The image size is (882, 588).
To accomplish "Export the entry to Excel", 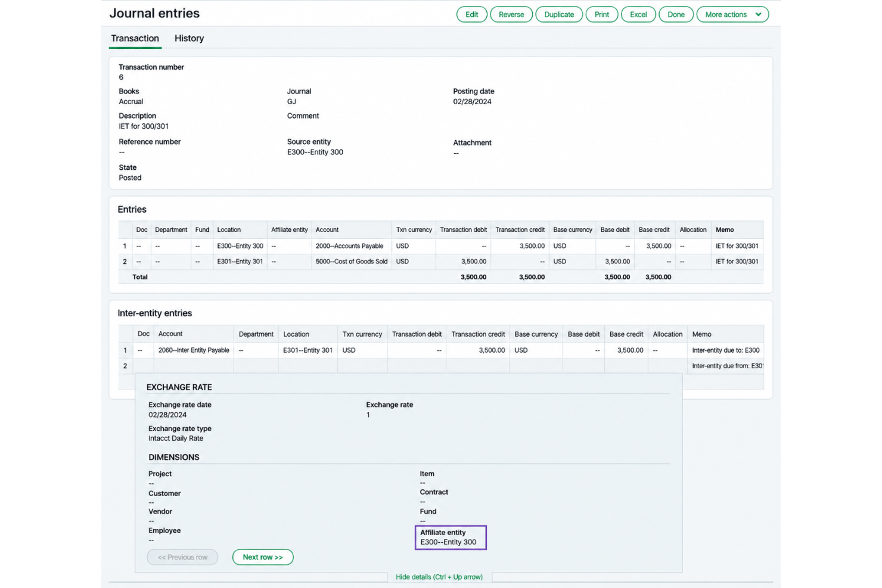I will pos(638,14).
